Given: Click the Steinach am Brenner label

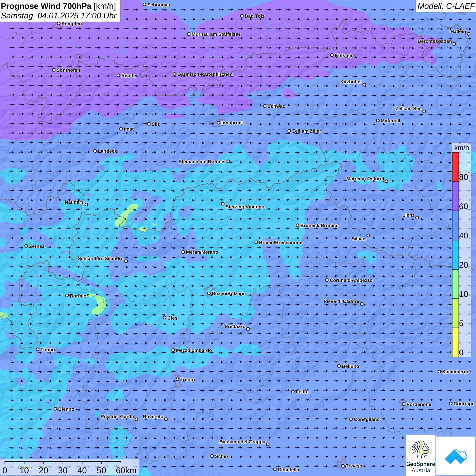Looking at the screenshot, I should [202, 161].
